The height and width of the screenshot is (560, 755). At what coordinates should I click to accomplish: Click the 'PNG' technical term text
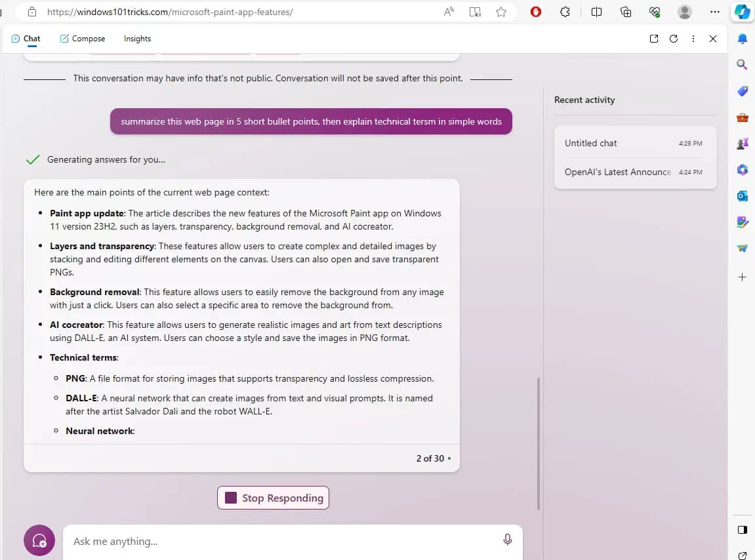(75, 378)
